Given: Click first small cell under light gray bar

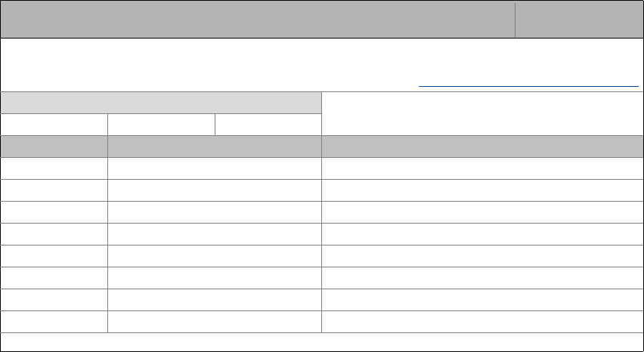Looking at the screenshot, I should tap(54, 125).
